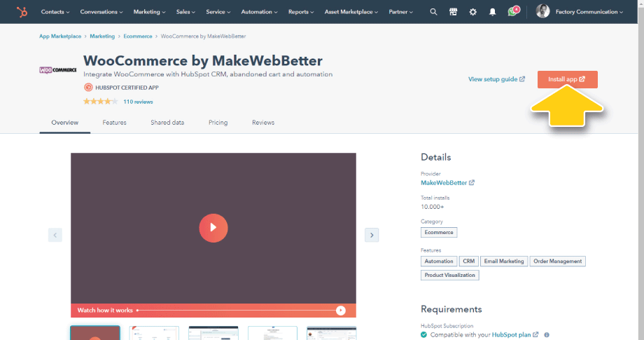Expand the Contacts menu
The image size is (644, 340).
point(55,12)
